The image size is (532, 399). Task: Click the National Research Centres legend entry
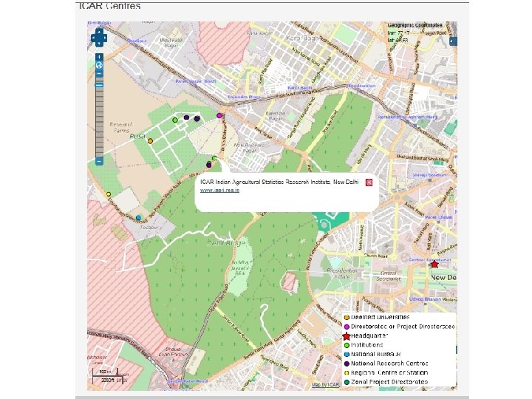[389, 364]
